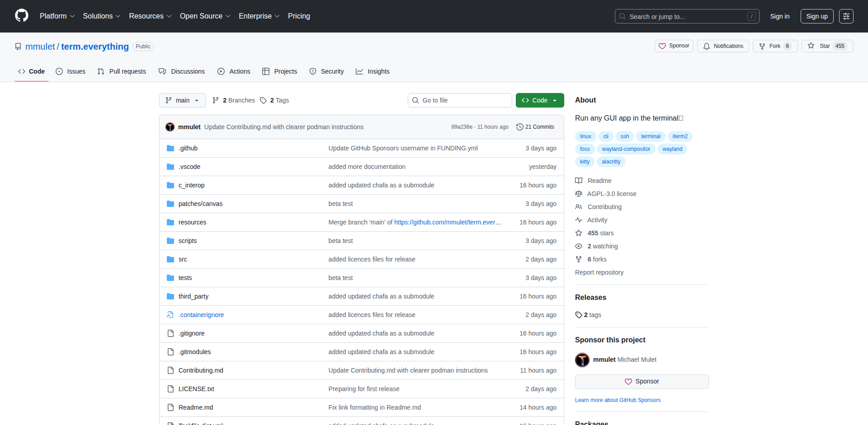This screenshot has height=425, width=868.
Task: Switch to the Actions tab
Action: (x=234, y=71)
